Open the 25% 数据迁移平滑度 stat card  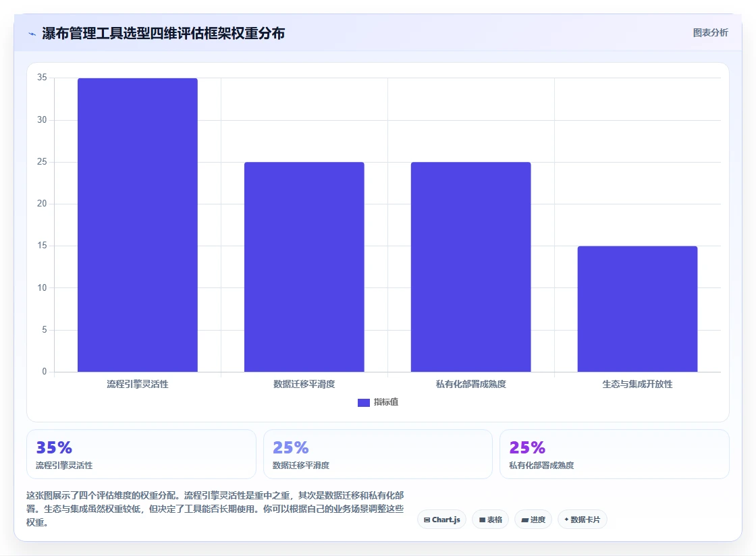378,454
